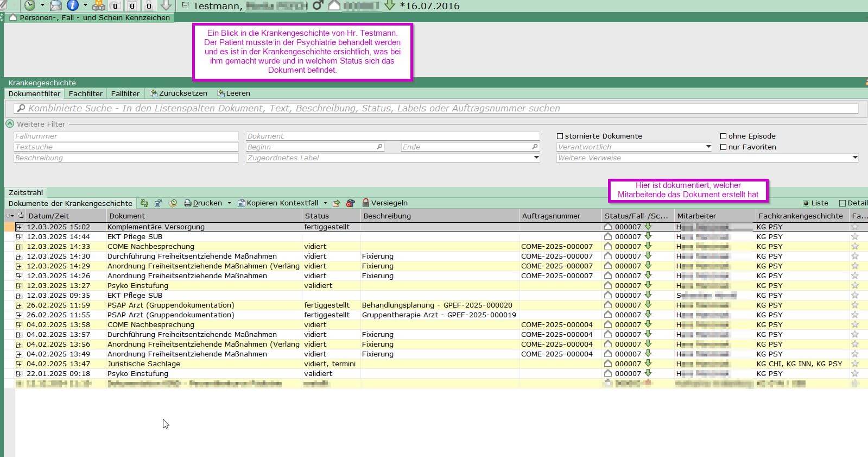Click the export arrow icon after Kopieren Kontextfall
Screen dimensions: 868x457
coord(336,203)
